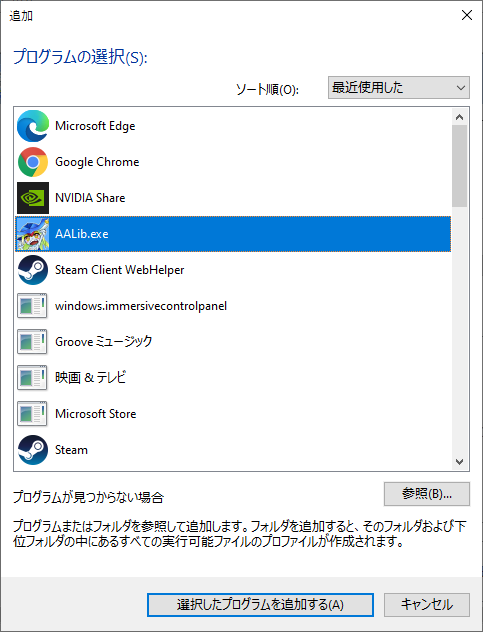Select 映画 & テレビ text
This screenshot has width=483, height=632.
point(91,378)
